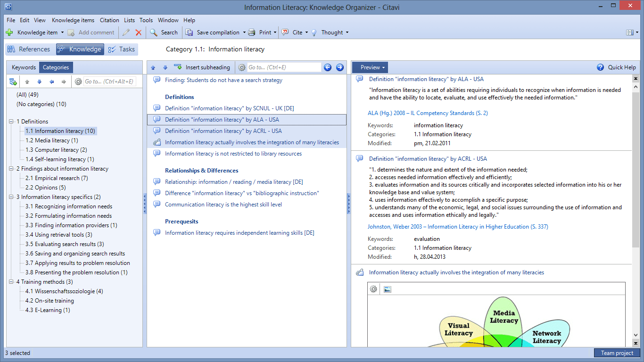Image resolution: width=644 pixels, height=362 pixels.
Task: Collapse the 4 Training methods node
Action: (11, 282)
